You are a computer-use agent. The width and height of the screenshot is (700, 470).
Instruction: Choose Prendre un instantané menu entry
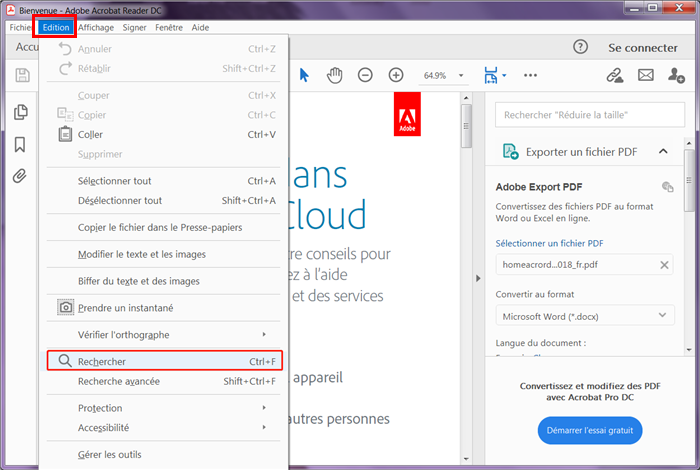[x=164, y=308]
